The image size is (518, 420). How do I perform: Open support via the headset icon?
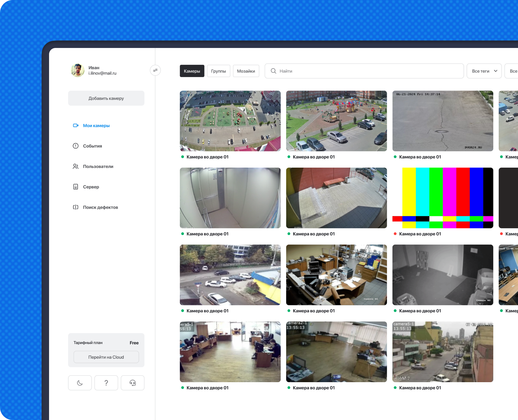[x=132, y=383]
